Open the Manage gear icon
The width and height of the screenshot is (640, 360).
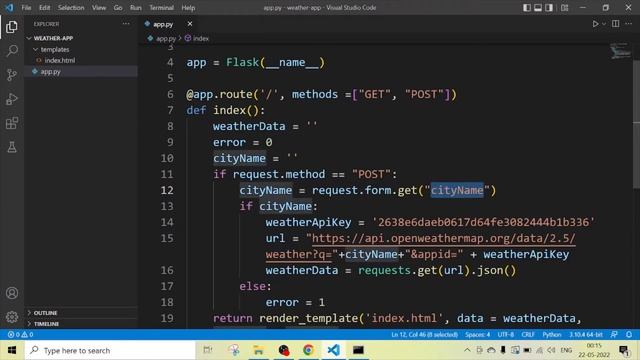click(12, 317)
